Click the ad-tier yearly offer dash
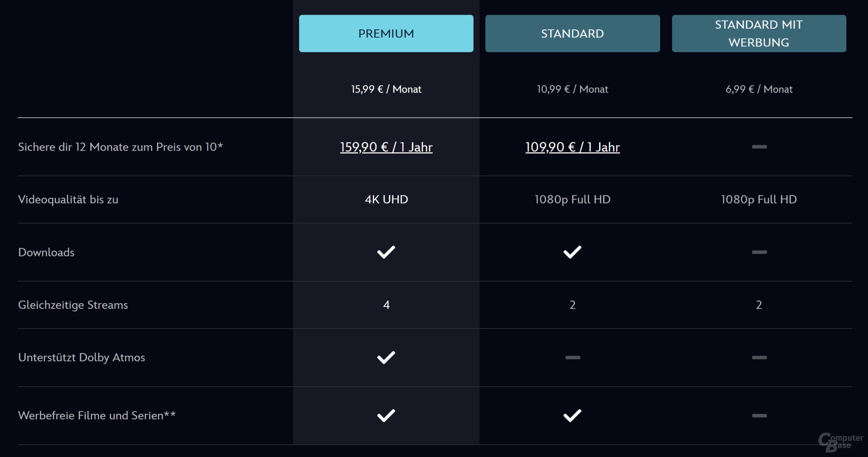Screen dimensions: 868x457 [x=759, y=147]
